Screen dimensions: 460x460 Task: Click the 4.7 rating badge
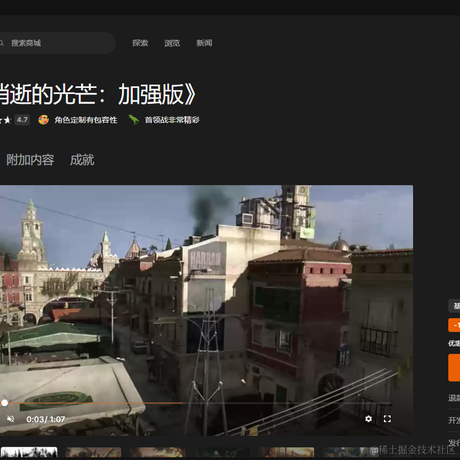(22, 120)
